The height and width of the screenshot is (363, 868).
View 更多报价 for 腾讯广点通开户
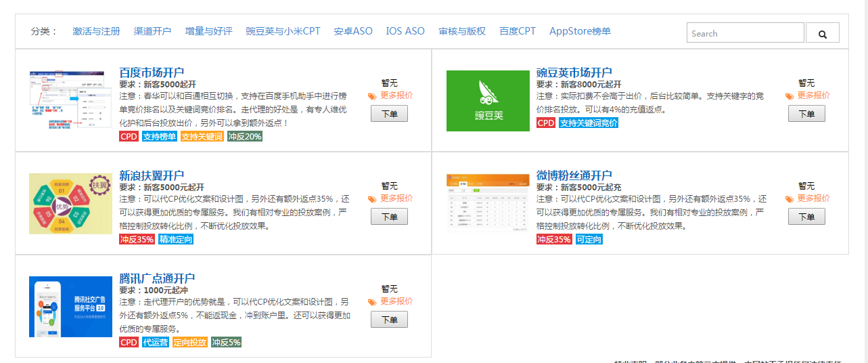coord(396,301)
